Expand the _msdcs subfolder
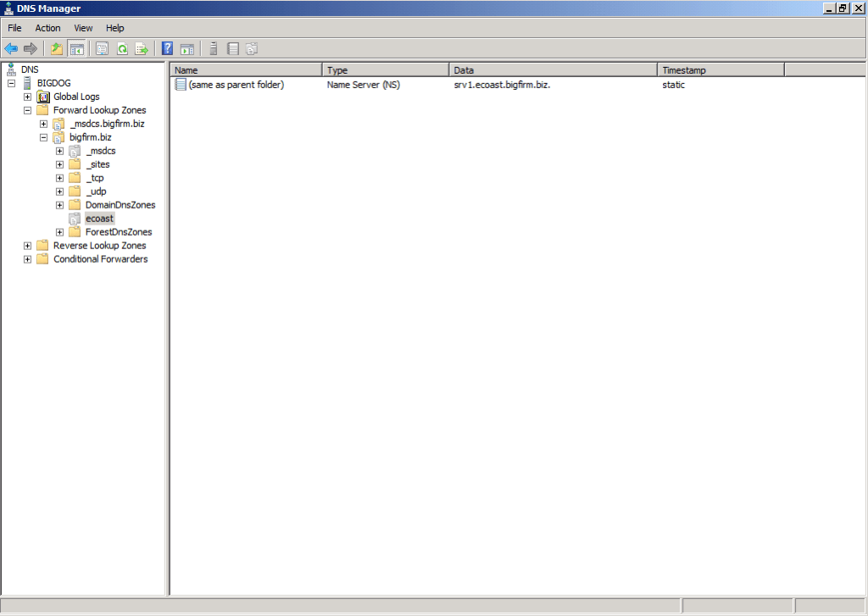The width and height of the screenshot is (868, 616). pyautogui.click(x=59, y=151)
